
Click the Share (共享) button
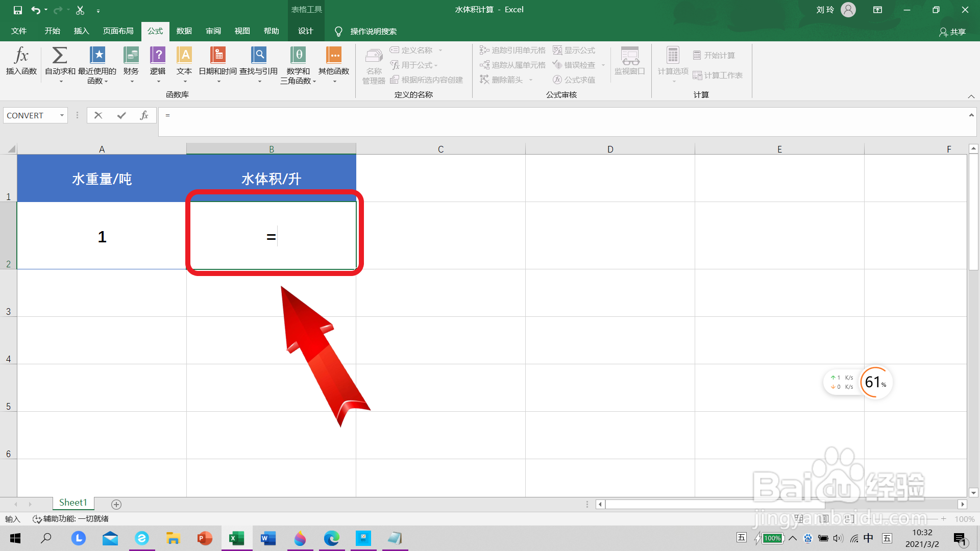pyautogui.click(x=952, y=32)
